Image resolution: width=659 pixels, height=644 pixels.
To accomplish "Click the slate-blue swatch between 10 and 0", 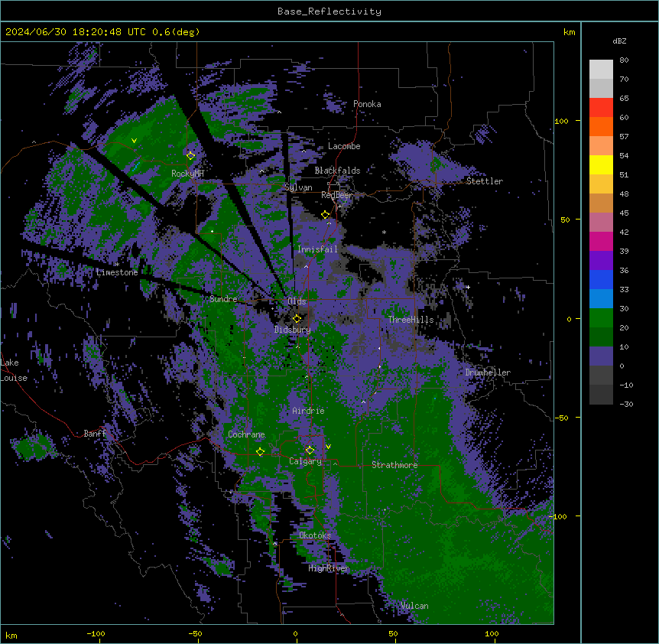I will tap(601, 356).
